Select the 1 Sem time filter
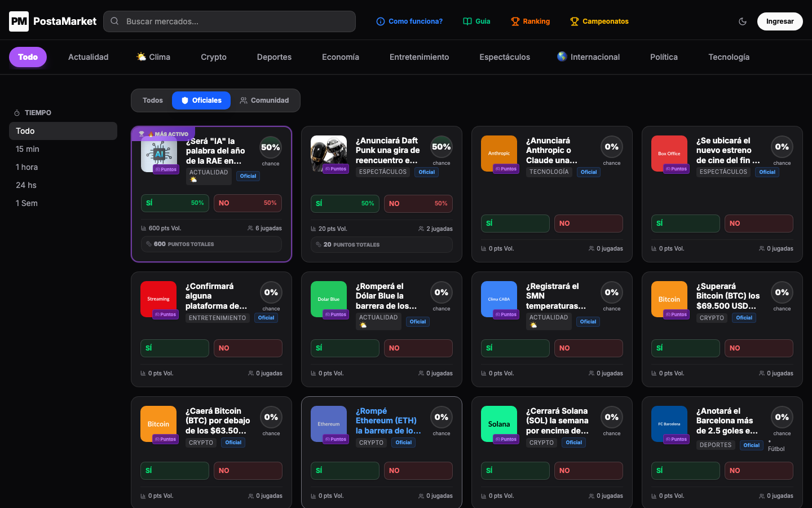Viewport: 812px width, 508px height. pyautogui.click(x=63, y=203)
